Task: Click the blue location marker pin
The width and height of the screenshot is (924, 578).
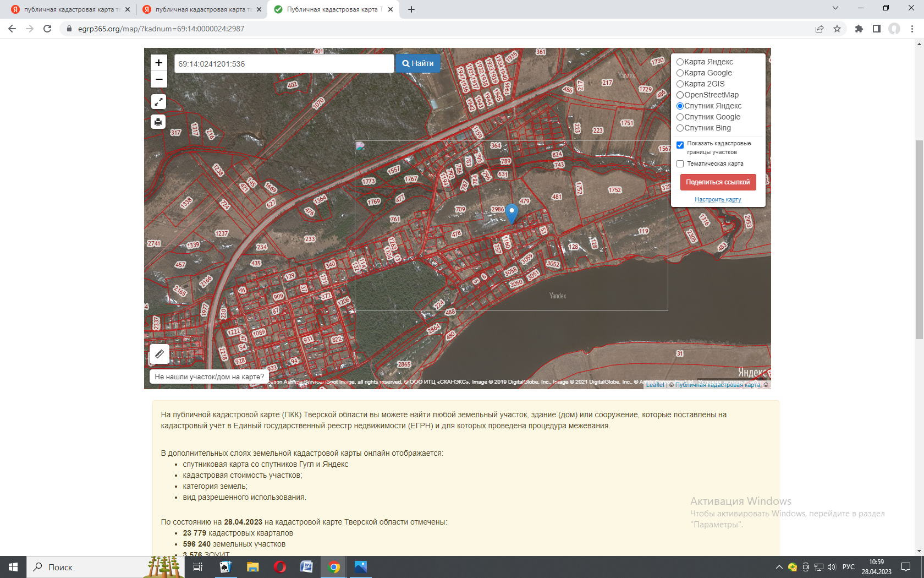Action: pos(512,214)
